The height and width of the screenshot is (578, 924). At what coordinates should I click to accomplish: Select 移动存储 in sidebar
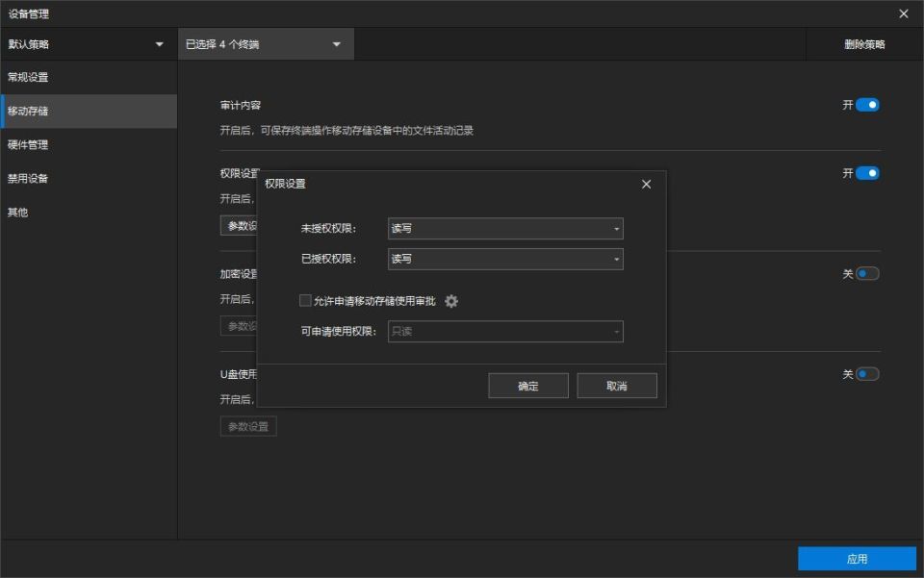89,112
